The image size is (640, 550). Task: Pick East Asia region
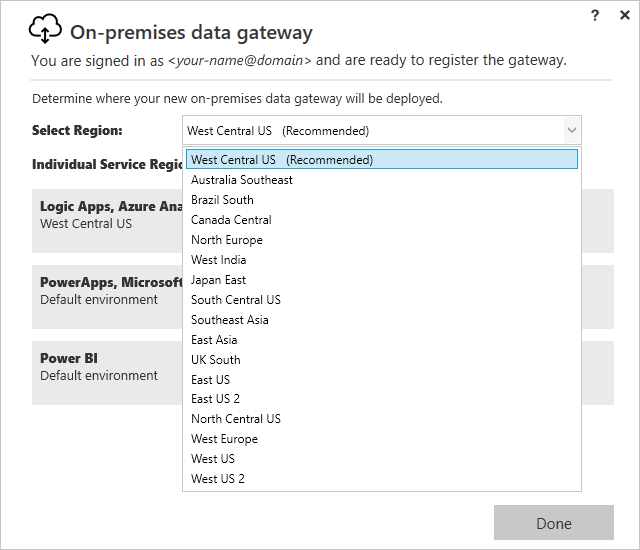coord(214,340)
